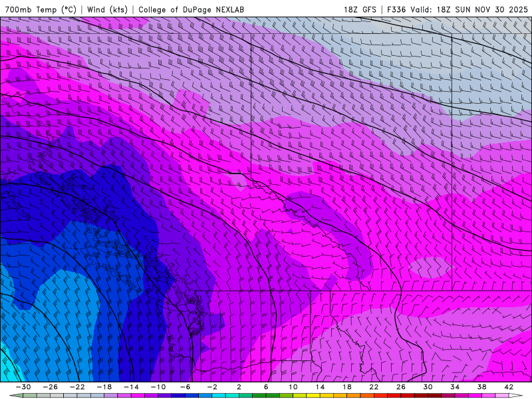Screen dimensions: 532x399
Task: Pick the 42 label on the color legend
Action: coord(509,387)
